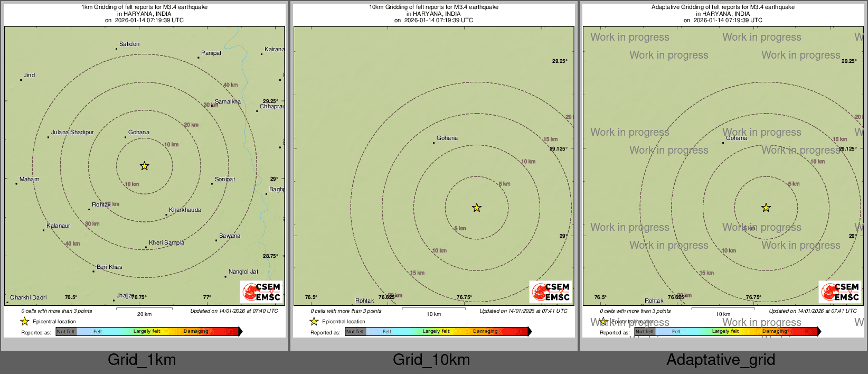
Task: Click 'Updated on 14/01/2026 at 07:40 UTC' text
Action: click(234, 311)
